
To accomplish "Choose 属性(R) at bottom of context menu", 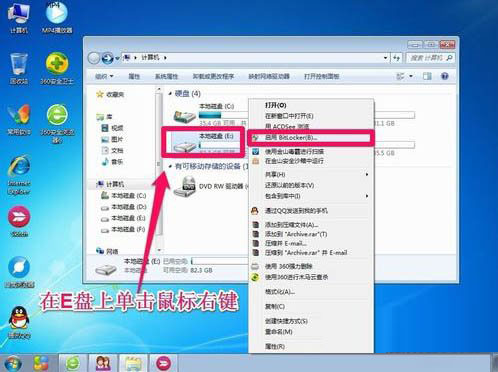I will [x=311, y=347].
